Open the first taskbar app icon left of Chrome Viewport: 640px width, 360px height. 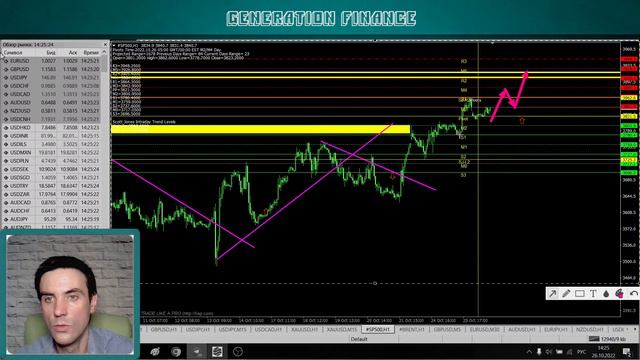tap(155, 351)
